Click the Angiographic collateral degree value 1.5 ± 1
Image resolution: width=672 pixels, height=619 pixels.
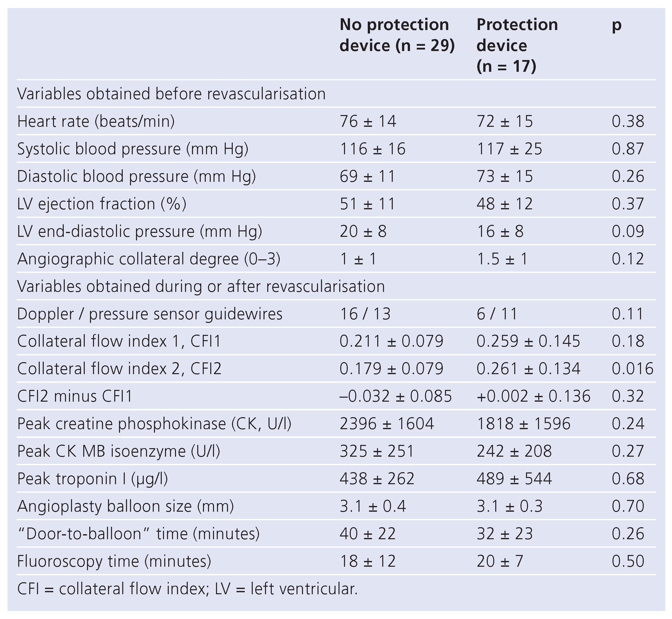pos(502,259)
